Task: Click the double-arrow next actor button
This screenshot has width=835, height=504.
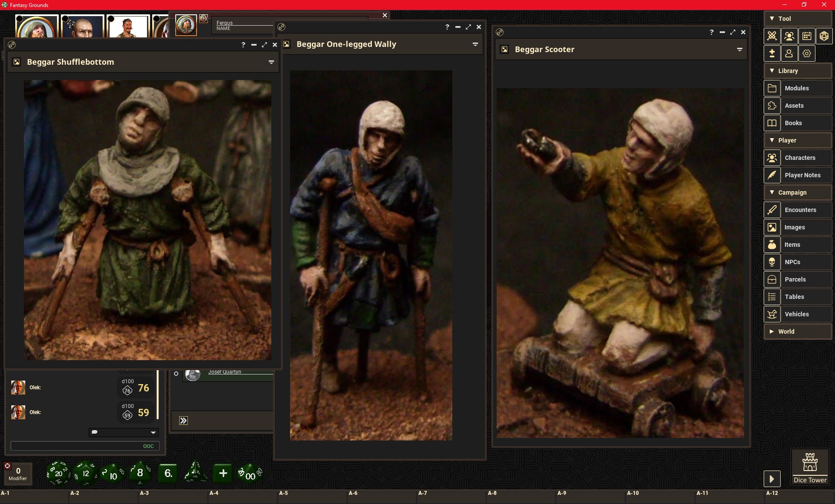Action: click(184, 421)
